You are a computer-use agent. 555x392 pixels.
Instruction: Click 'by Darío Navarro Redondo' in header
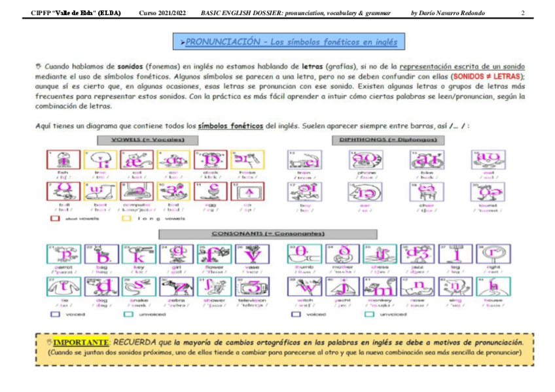(448, 13)
